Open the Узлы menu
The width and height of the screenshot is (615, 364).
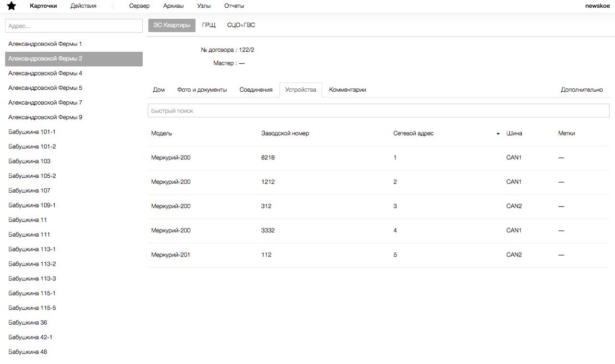click(x=204, y=6)
